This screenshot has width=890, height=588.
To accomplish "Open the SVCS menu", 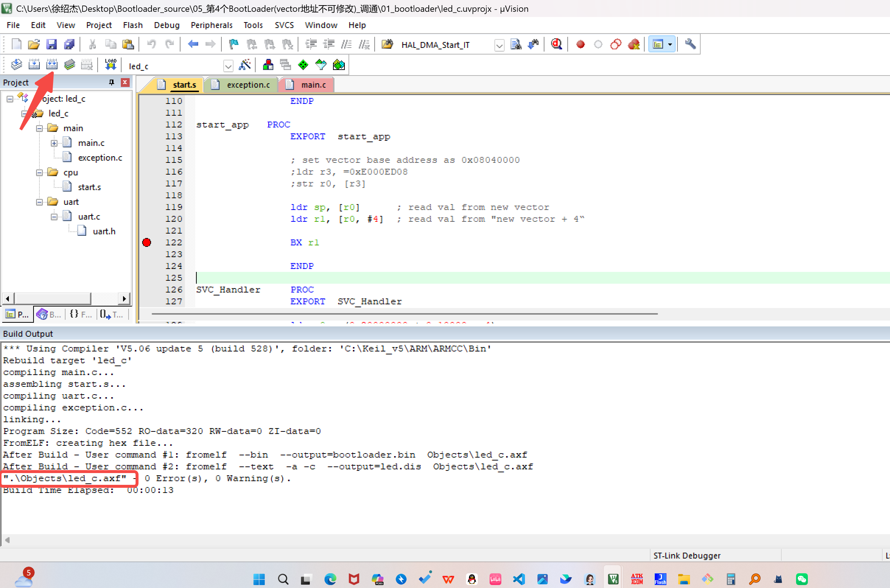I will [284, 25].
